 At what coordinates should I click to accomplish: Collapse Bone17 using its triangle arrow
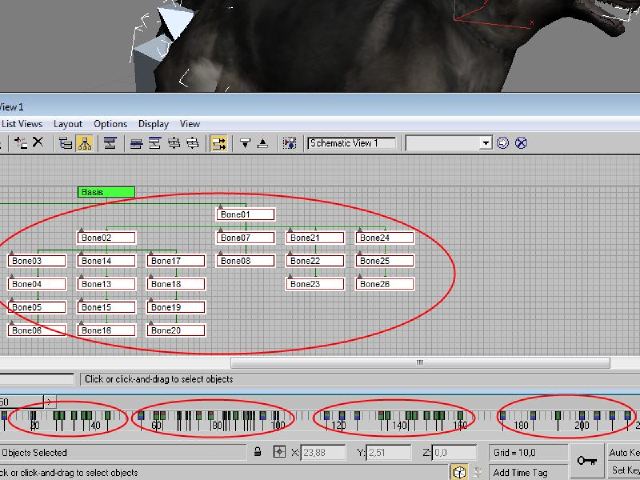click(x=151, y=253)
